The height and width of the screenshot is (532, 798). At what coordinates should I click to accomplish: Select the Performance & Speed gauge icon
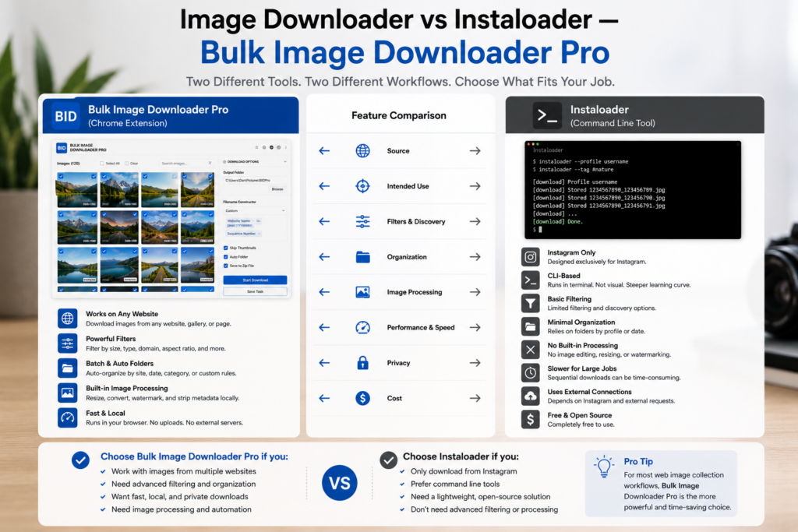pos(363,328)
